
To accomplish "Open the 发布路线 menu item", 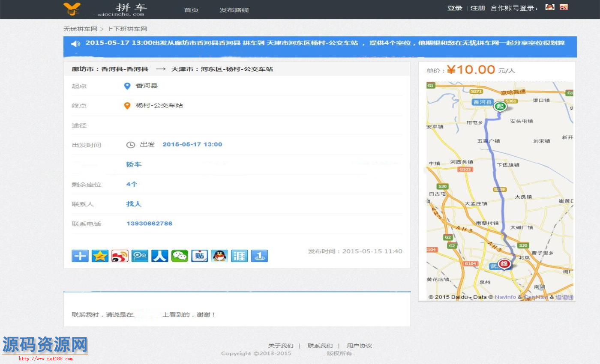I will pos(234,10).
